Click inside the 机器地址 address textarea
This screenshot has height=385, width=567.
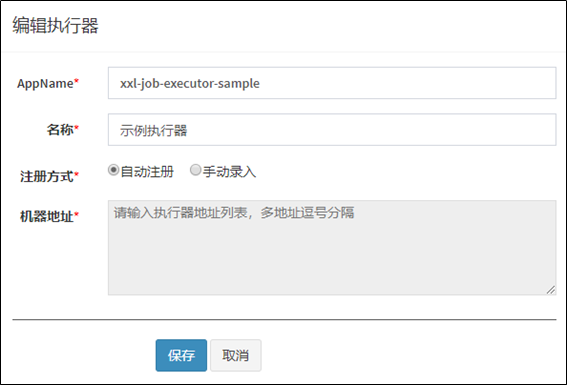tap(332, 248)
